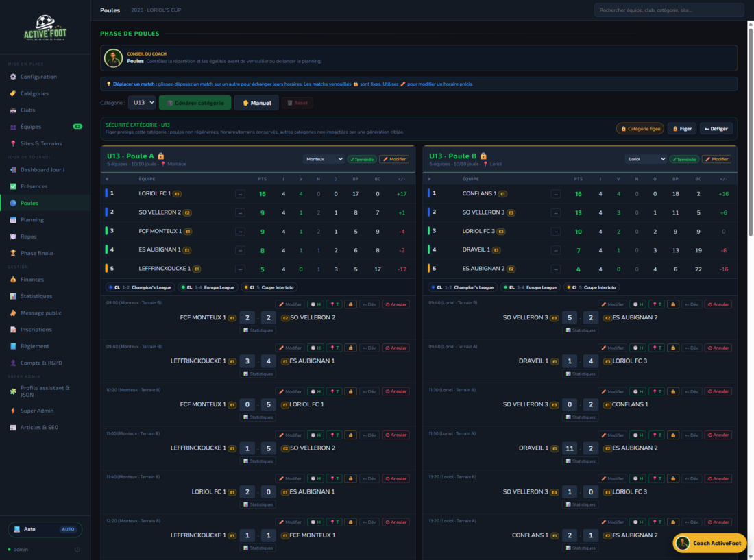Open Présences via its check icon
The width and height of the screenshot is (754, 560).
click(x=13, y=186)
